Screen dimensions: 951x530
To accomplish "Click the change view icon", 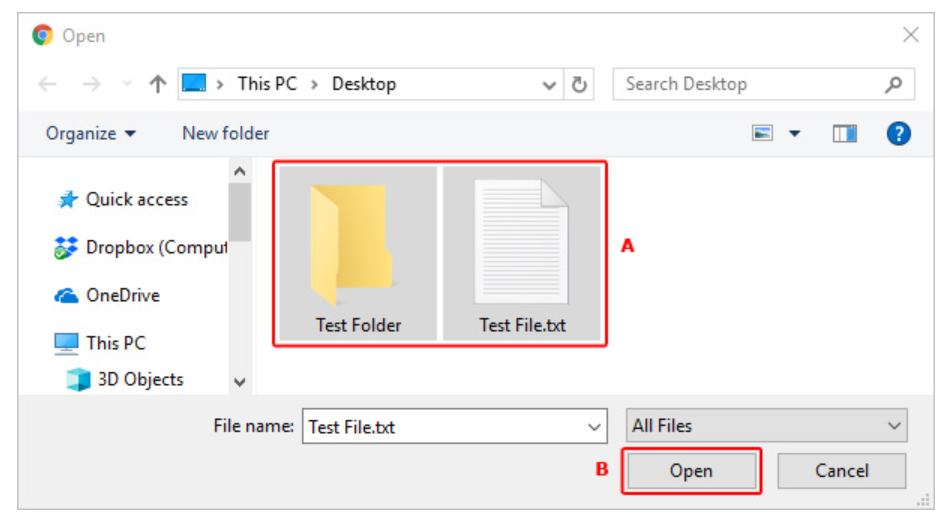I will [764, 134].
